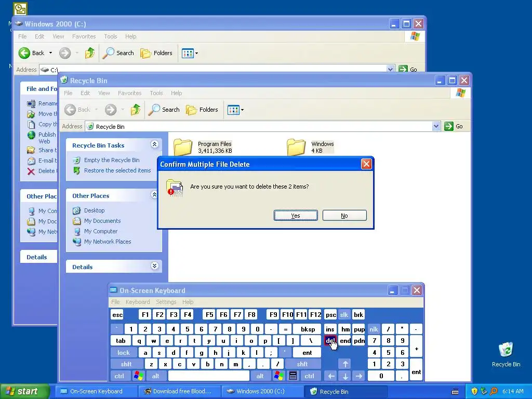532x399 pixels.
Task: Open the Settings menu in On-Screen Keyboard
Action: (166, 302)
